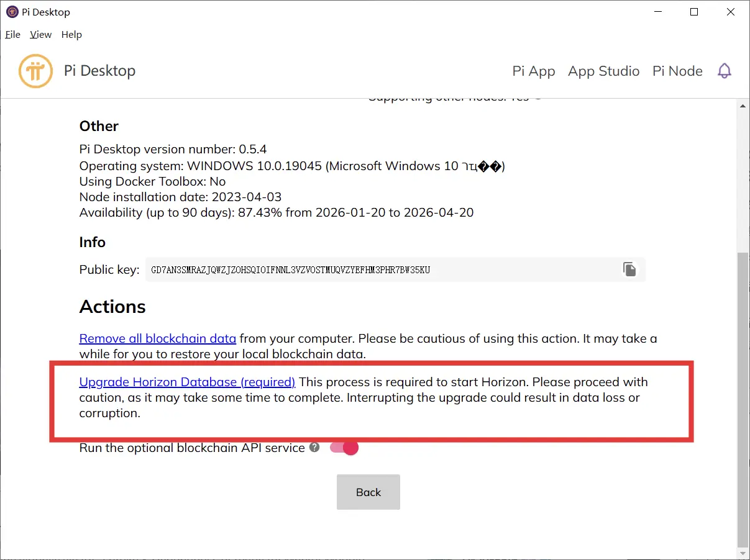Close the Pi Desktop window

tap(731, 12)
